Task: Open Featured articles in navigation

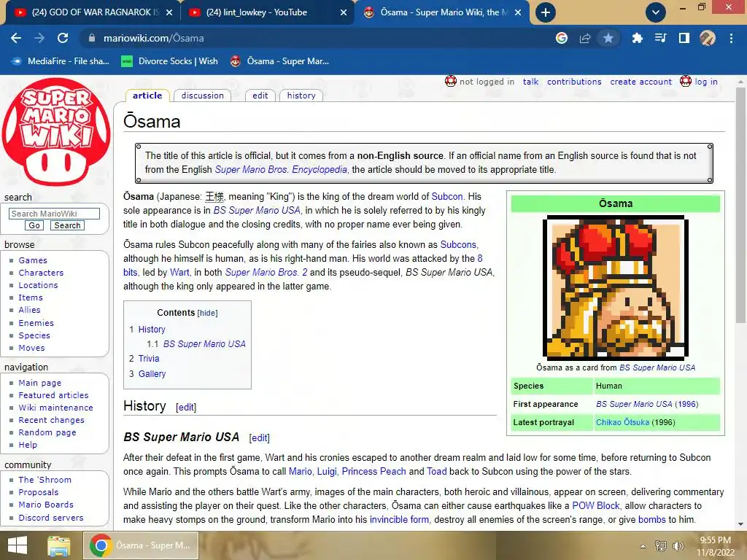Action: [53, 394]
